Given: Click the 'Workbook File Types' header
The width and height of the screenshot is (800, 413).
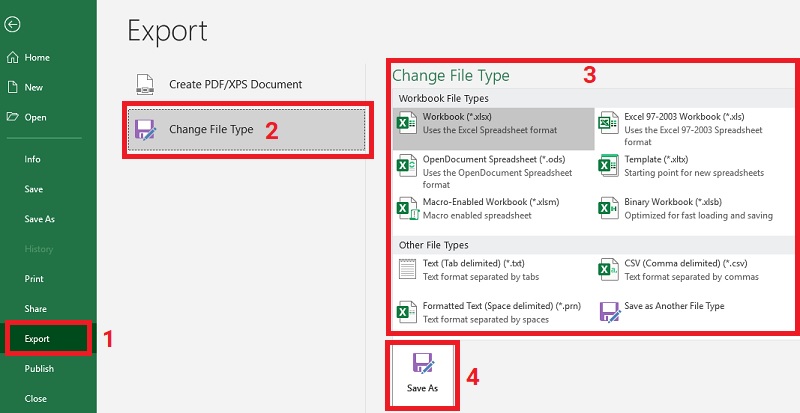Looking at the screenshot, I should (443, 98).
